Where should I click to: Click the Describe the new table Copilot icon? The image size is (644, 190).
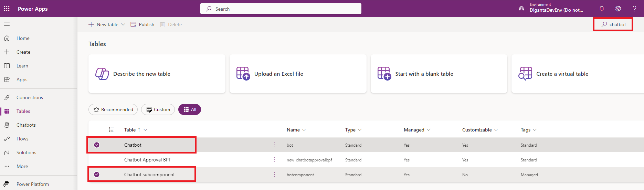coord(102,74)
